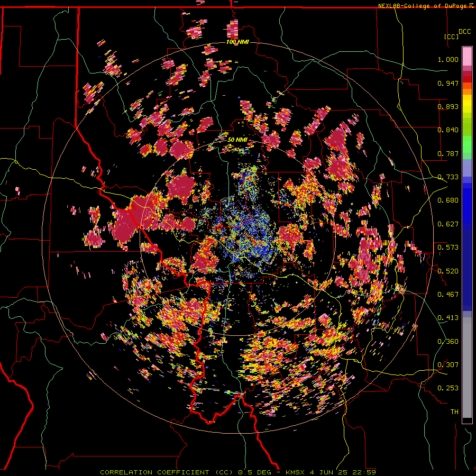
Task: Click the 0.573 legend value
Action: pyautogui.click(x=448, y=248)
